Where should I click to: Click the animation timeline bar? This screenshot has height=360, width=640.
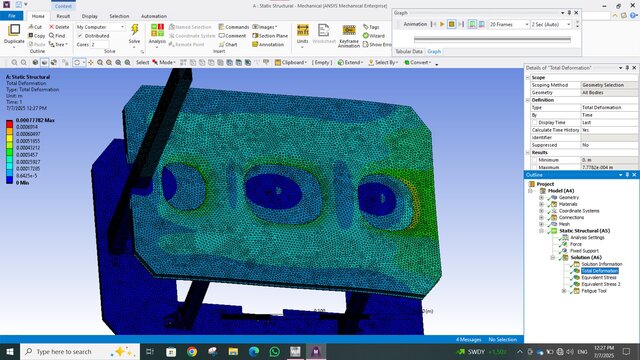tap(492, 40)
